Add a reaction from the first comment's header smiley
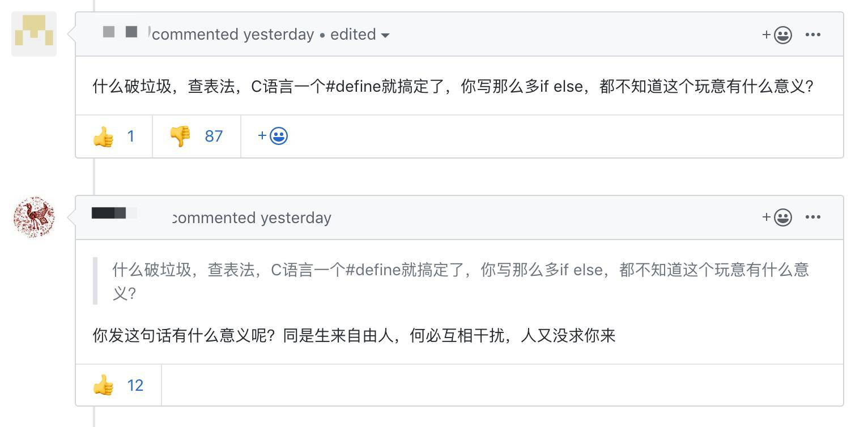 point(777,35)
